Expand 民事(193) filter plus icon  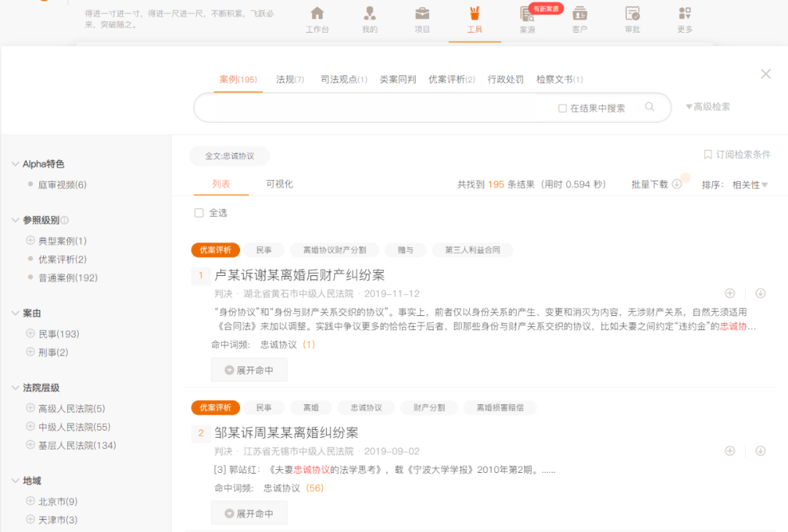coord(30,334)
